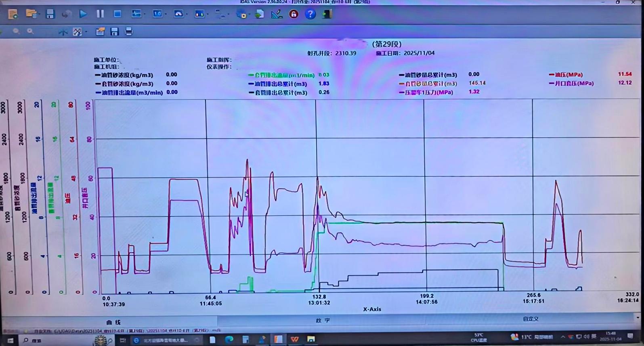This screenshot has height=346, width=644.
Task: Click the export document arrow icon
Action: click(259, 14)
